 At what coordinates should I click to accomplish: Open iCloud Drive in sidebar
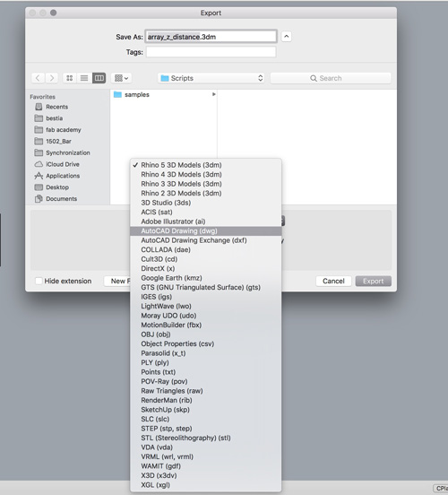click(x=56, y=164)
